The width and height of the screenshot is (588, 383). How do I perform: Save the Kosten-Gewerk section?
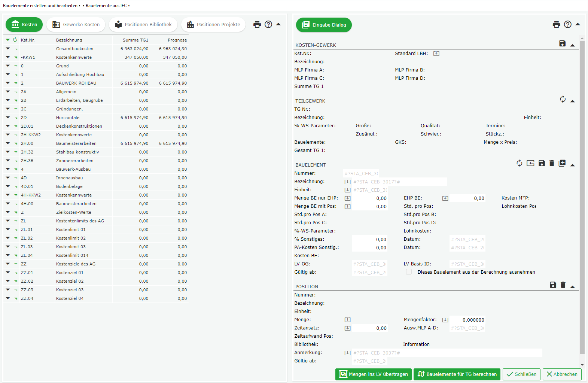coord(562,43)
